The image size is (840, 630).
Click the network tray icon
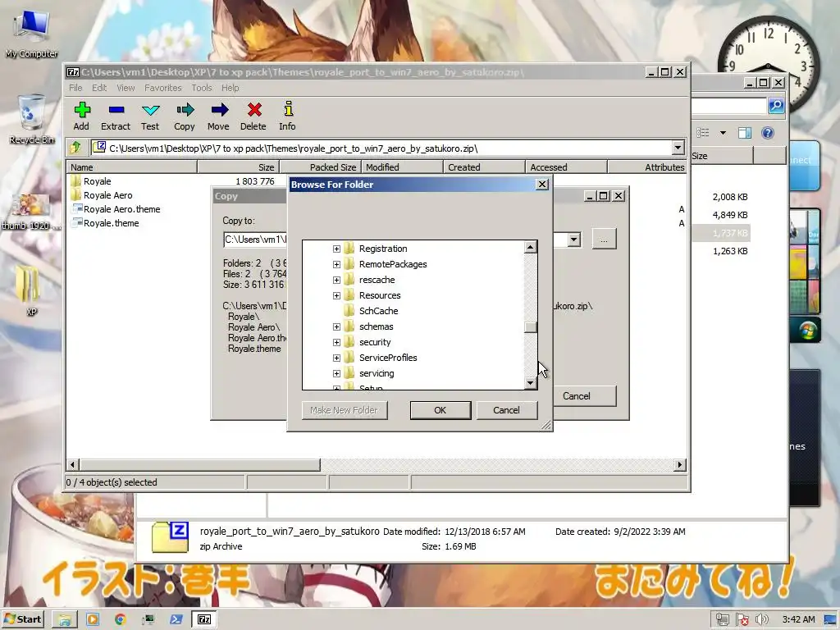click(x=722, y=620)
